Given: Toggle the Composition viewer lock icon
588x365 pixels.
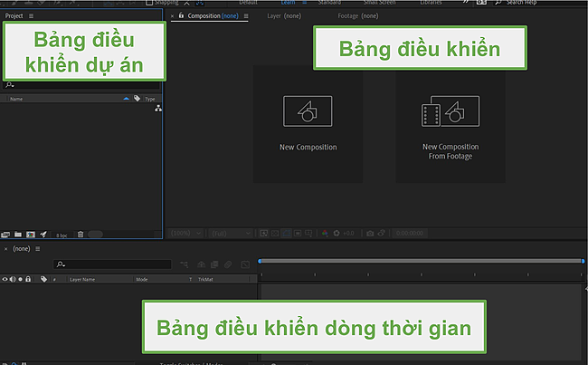Looking at the screenshot, I should 181,15.
